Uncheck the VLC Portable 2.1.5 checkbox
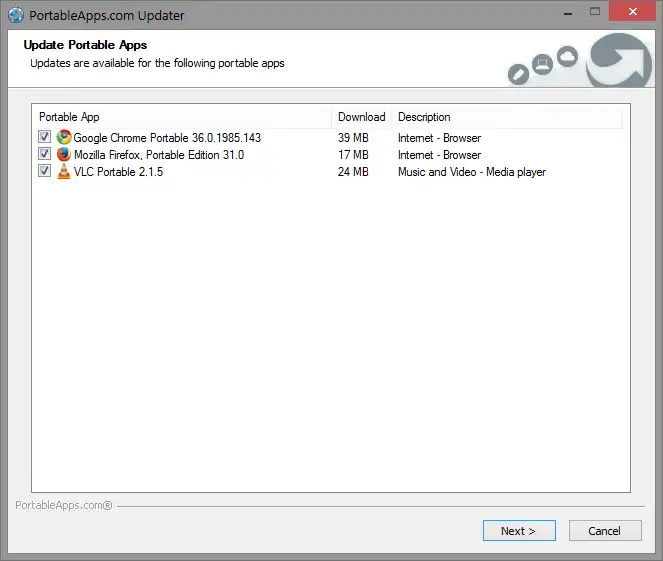 click(44, 171)
